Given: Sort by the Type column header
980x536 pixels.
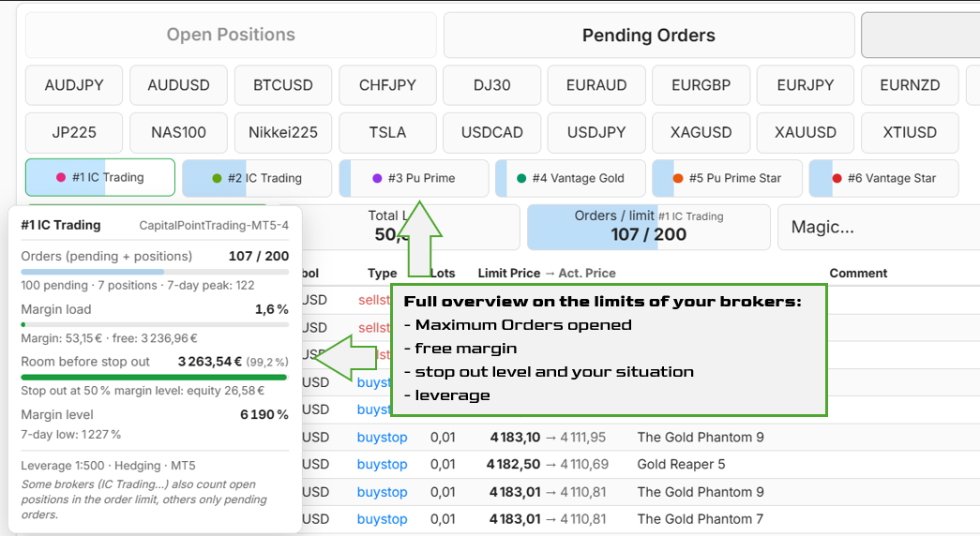Looking at the screenshot, I should [382, 273].
